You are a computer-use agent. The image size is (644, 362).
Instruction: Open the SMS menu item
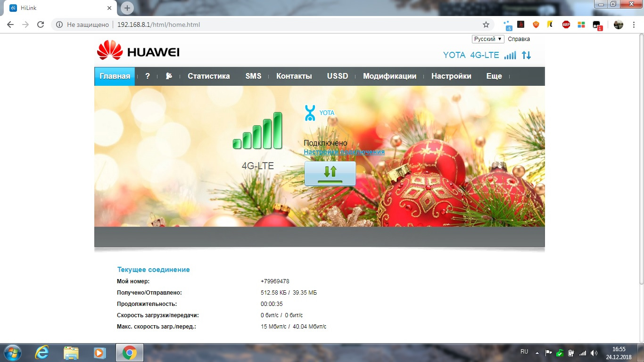tap(253, 76)
